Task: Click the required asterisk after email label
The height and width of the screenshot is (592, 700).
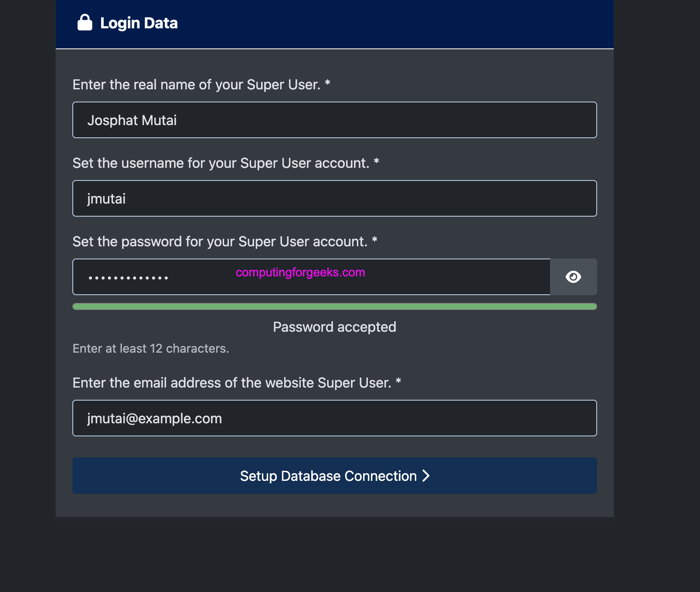Action: pyautogui.click(x=398, y=381)
